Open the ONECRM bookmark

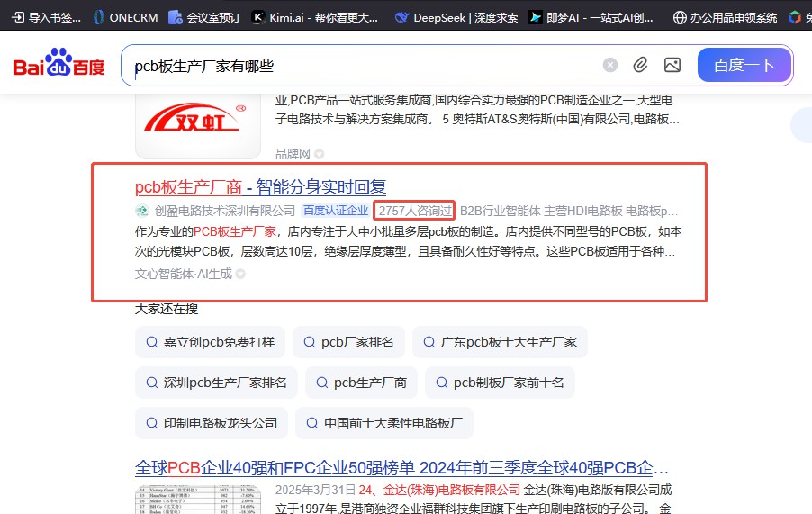tap(124, 16)
